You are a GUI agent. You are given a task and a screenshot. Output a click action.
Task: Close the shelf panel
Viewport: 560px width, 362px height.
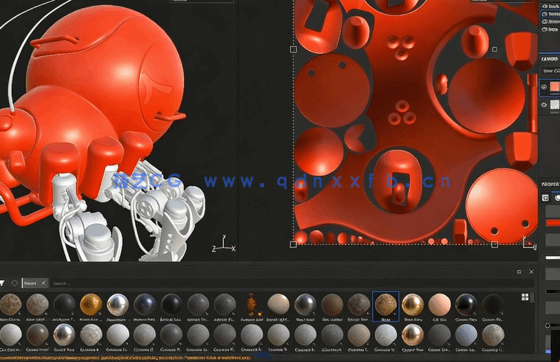tap(531, 272)
